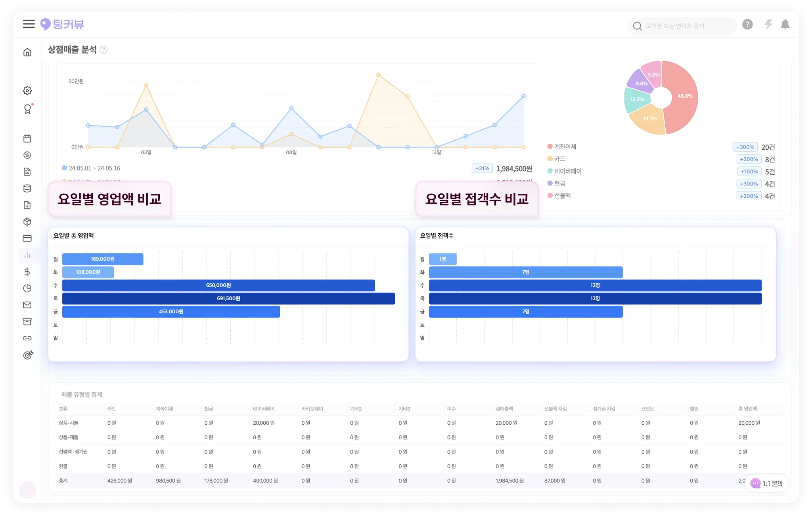
Task: Click the Thursday 691,500원 bar
Action: click(228, 299)
